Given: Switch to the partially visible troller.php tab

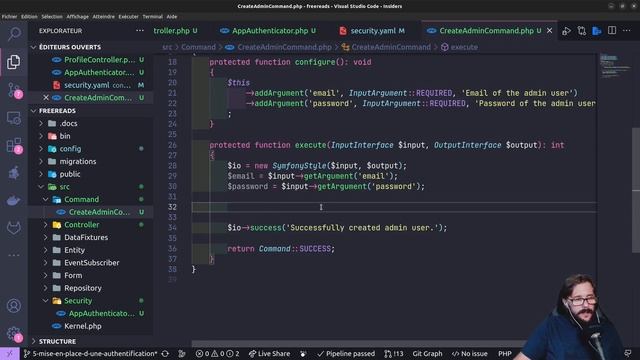Looking at the screenshot, I should point(176,31).
